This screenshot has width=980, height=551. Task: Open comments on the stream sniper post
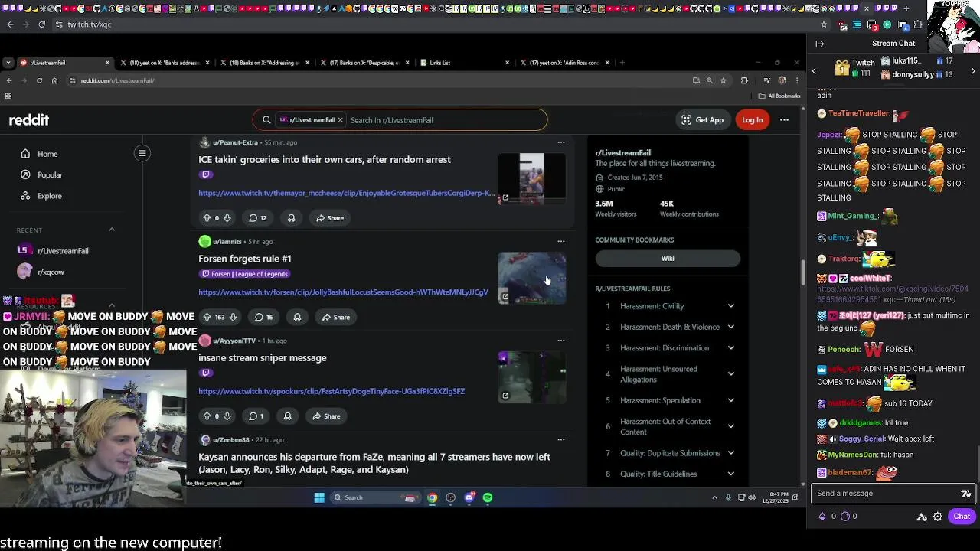(256, 416)
